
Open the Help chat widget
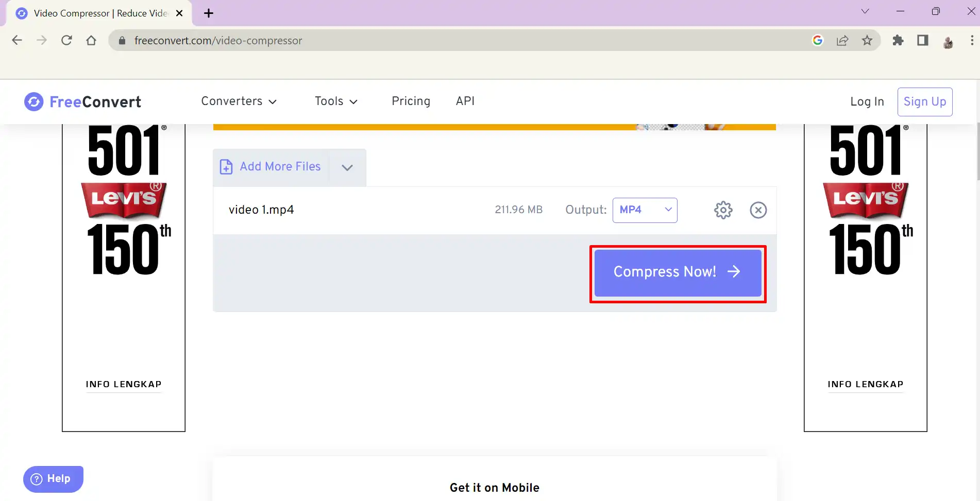click(x=53, y=479)
